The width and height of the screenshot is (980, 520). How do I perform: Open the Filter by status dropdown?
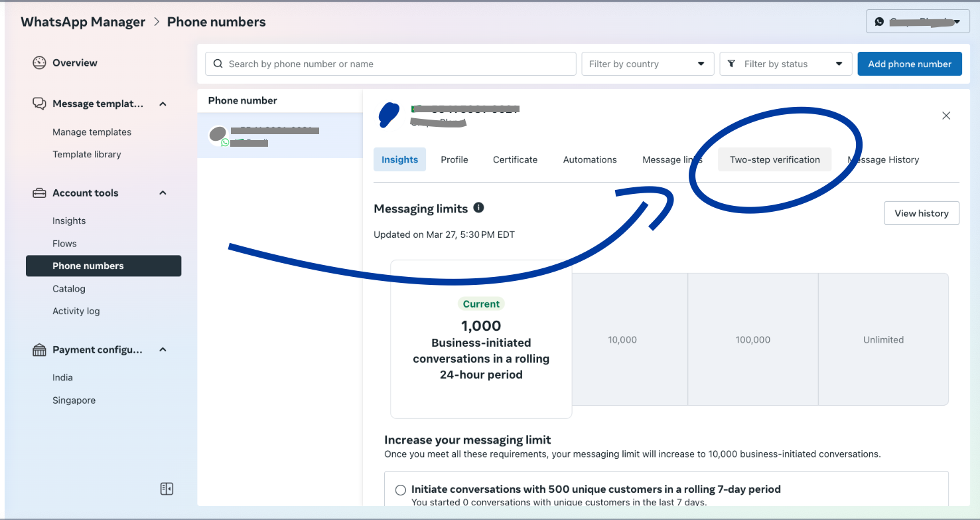click(x=786, y=64)
